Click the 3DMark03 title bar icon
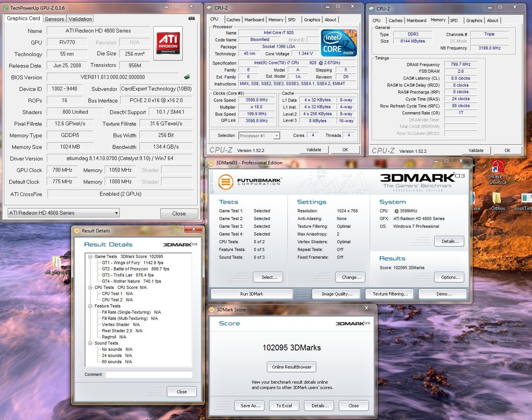The image size is (532, 420). (211, 163)
